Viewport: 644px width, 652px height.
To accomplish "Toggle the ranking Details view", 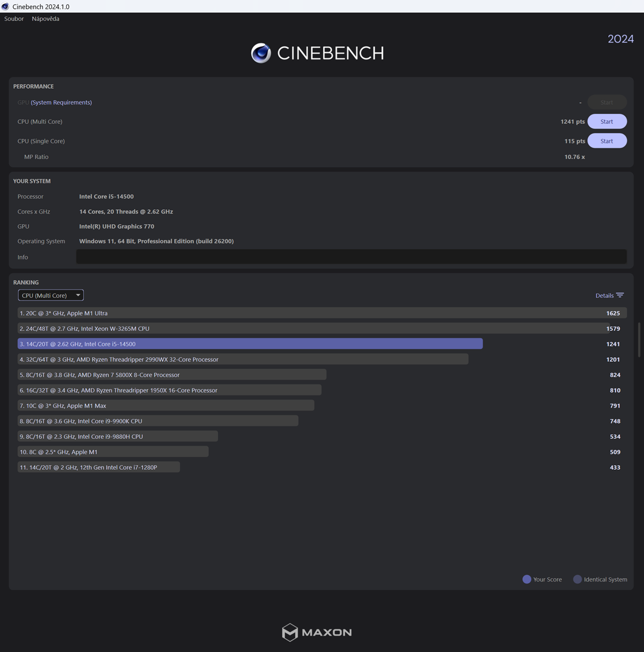I will (609, 295).
